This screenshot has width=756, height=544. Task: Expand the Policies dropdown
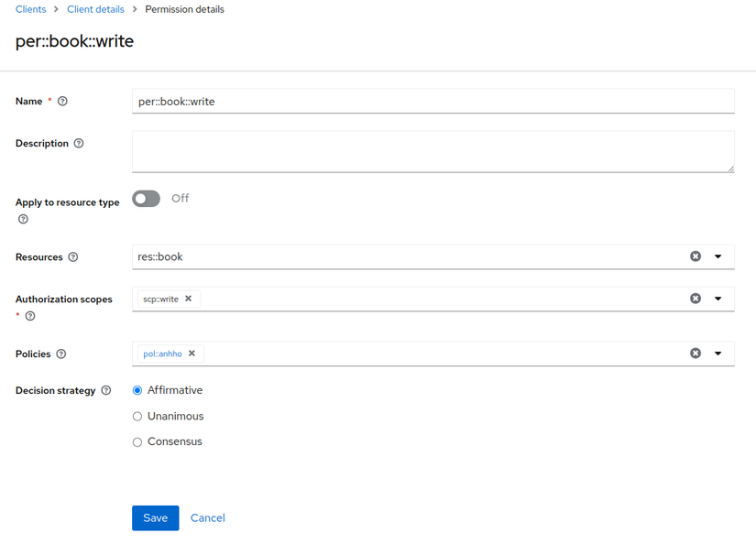pyautogui.click(x=718, y=354)
